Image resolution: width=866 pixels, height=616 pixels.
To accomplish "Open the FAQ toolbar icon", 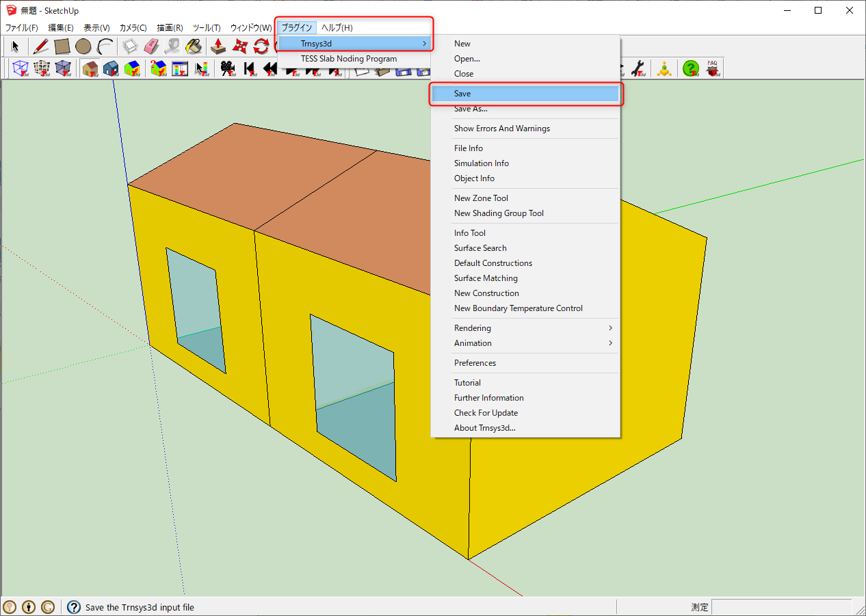I will click(x=712, y=68).
